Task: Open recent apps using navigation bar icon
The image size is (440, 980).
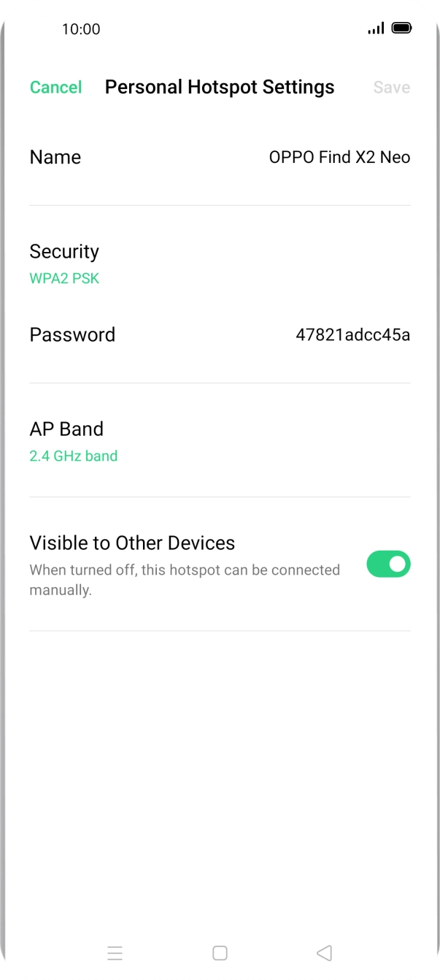Action: [x=115, y=952]
